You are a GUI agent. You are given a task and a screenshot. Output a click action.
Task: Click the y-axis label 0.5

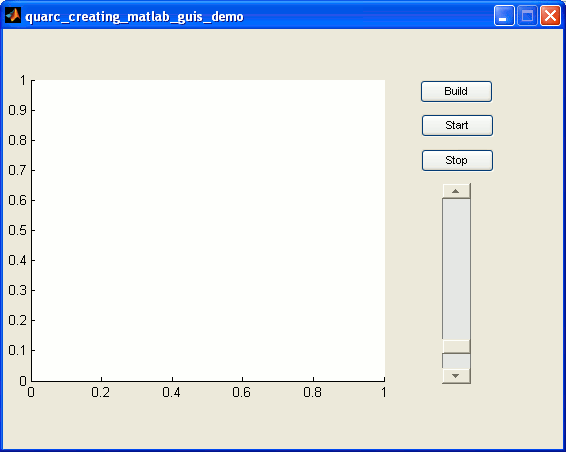coord(18,230)
